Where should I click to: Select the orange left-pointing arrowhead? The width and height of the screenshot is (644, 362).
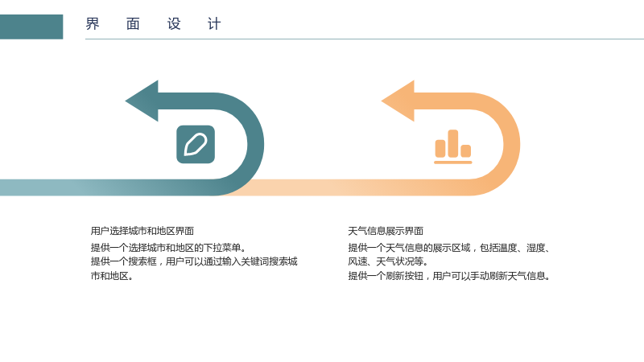coord(398,101)
